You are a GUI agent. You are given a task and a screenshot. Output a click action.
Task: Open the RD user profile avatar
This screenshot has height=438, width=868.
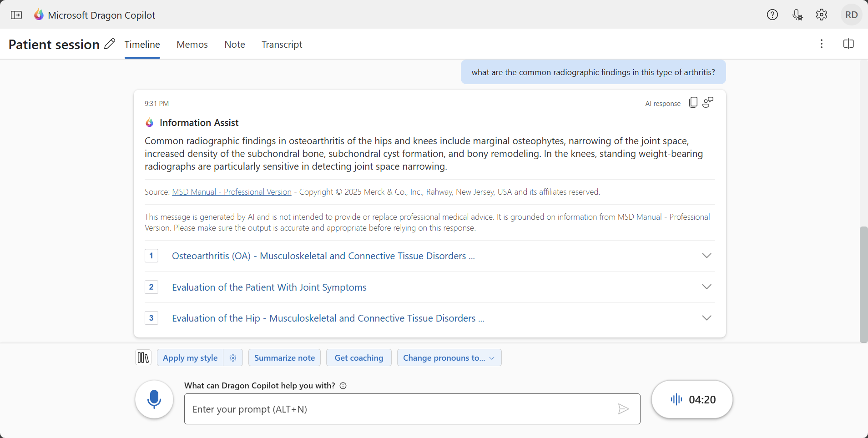click(852, 15)
